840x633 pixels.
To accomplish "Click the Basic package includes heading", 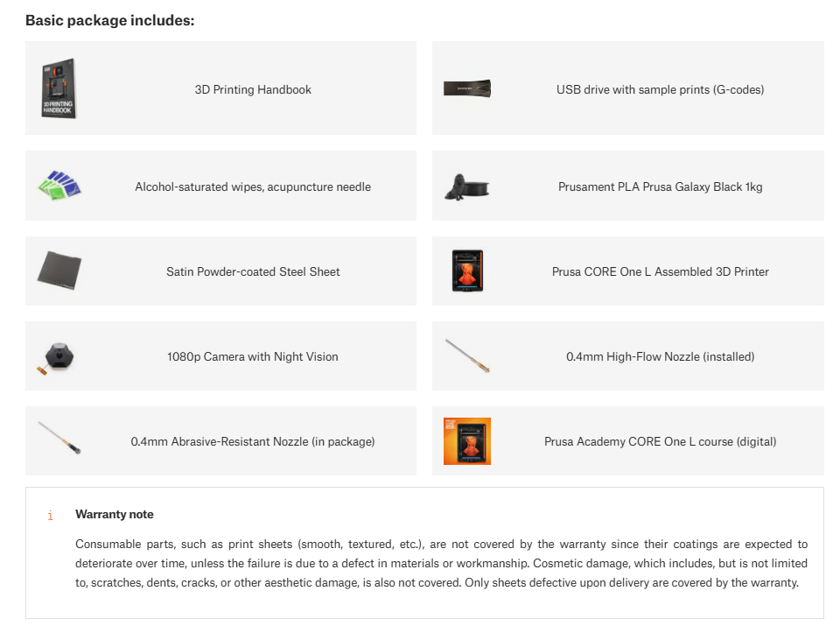I will [110, 20].
